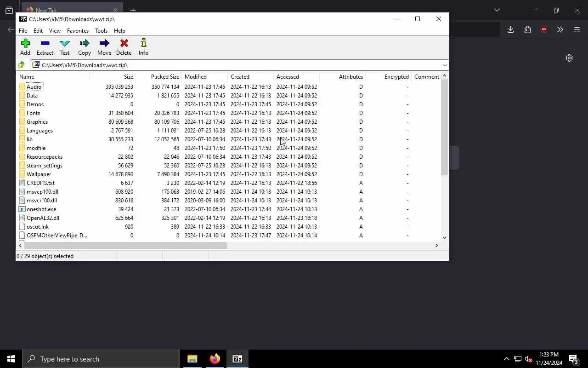Select the Graphics folder
This screenshot has width=588, height=368.
[37, 121]
